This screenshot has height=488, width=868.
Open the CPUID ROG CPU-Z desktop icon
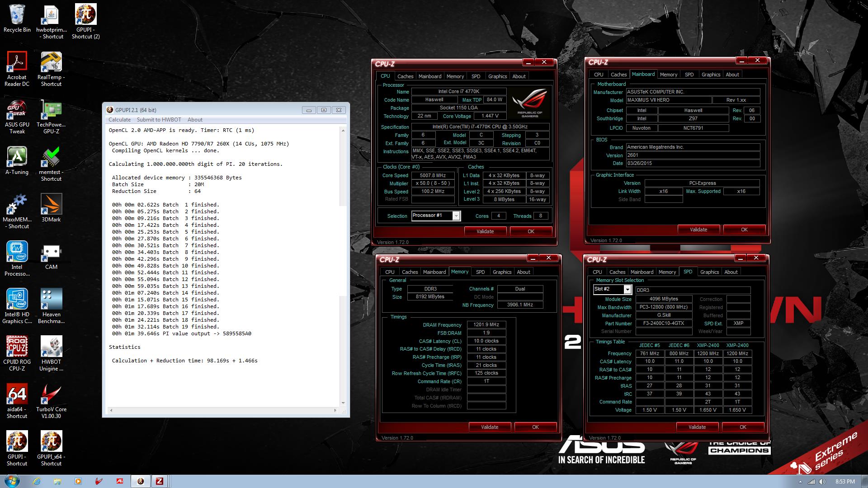tap(17, 353)
